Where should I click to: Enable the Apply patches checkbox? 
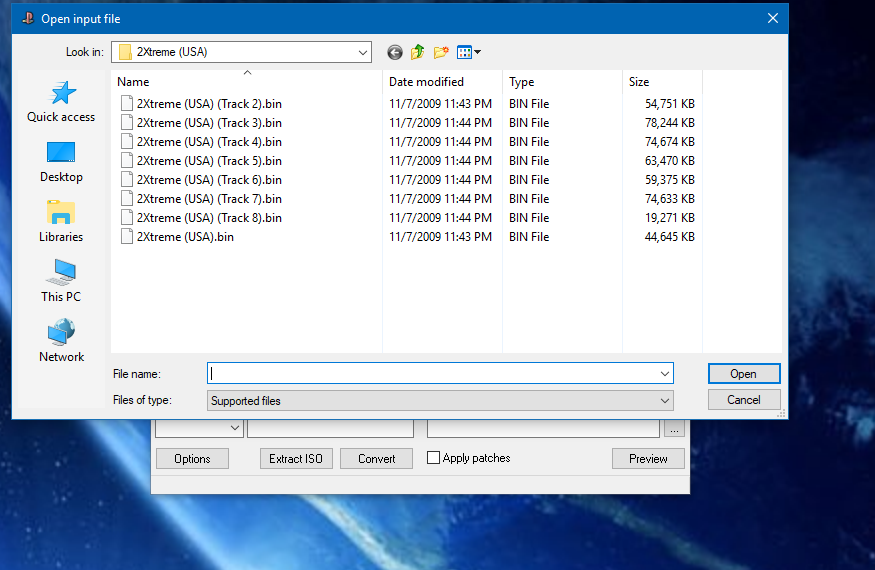click(x=433, y=458)
